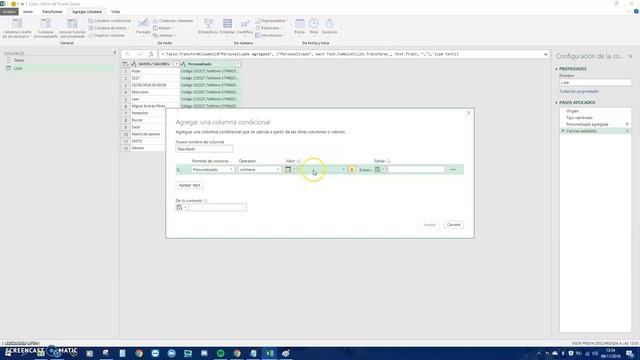Expand the Personalizado column header button
Screen dimensions: 640x360
[238, 64]
